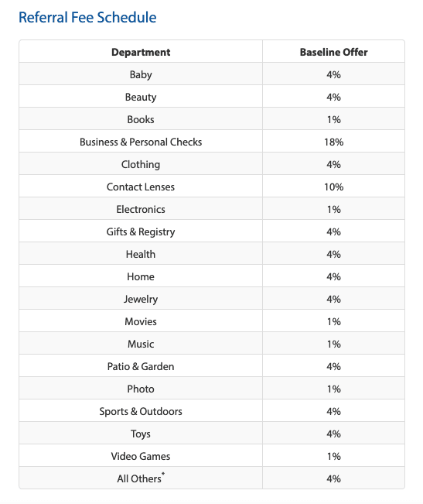Screen dimensions: 423x504
Task: Click the 1% offer for Photo
Action: 333,389
